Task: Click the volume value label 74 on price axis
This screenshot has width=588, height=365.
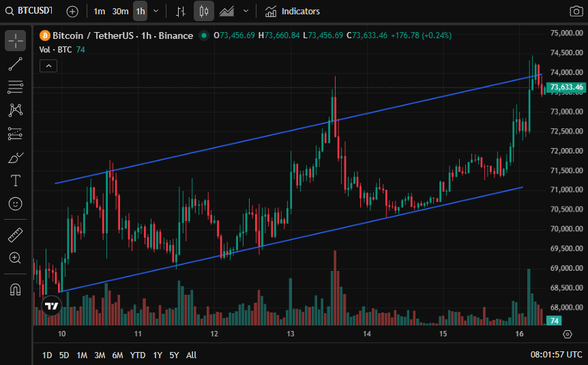Action: pos(554,321)
